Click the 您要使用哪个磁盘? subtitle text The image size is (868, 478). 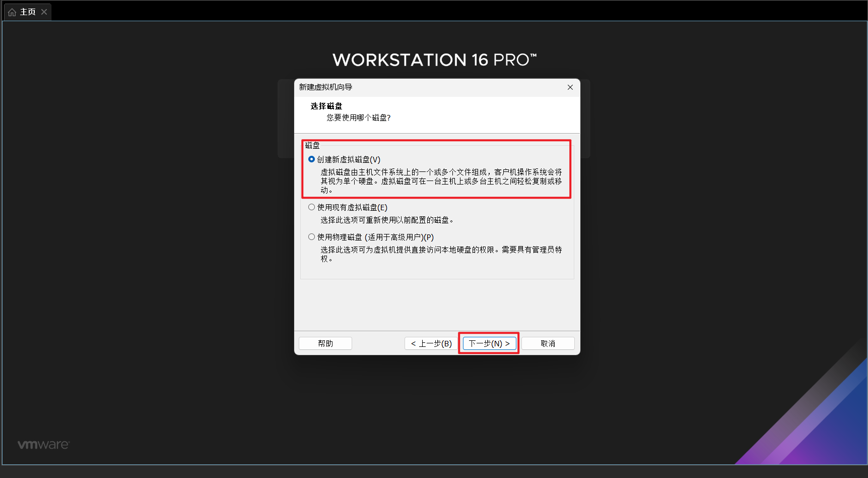(359, 117)
